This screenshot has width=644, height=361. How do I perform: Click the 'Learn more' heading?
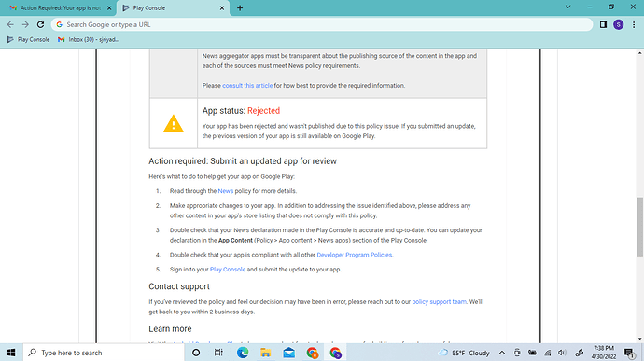(x=170, y=329)
